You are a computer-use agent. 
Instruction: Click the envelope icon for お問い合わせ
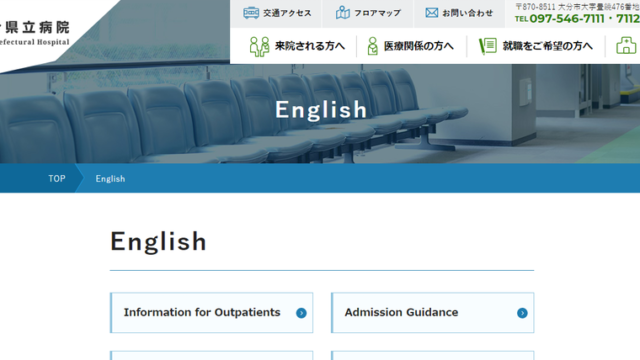pyautogui.click(x=431, y=13)
